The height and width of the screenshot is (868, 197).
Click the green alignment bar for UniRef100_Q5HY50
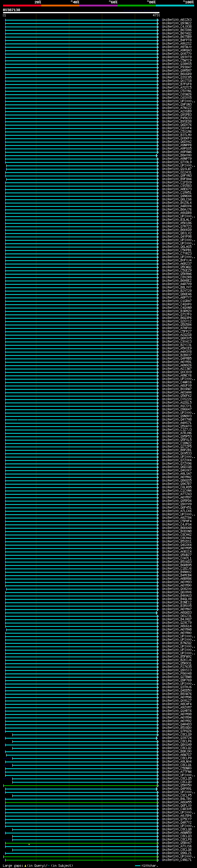pos(81,785)
